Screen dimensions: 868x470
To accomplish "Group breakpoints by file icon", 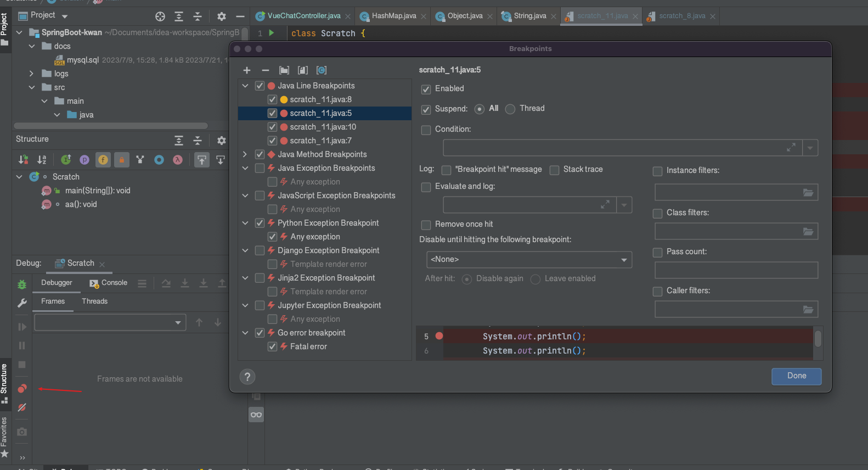I will 303,70.
